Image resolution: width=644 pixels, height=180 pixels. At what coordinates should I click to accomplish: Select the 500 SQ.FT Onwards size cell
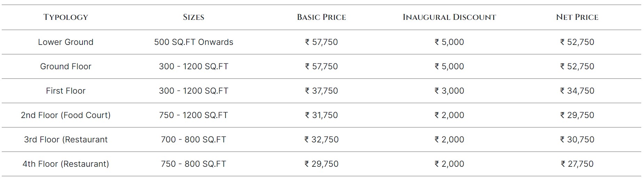coord(194,42)
